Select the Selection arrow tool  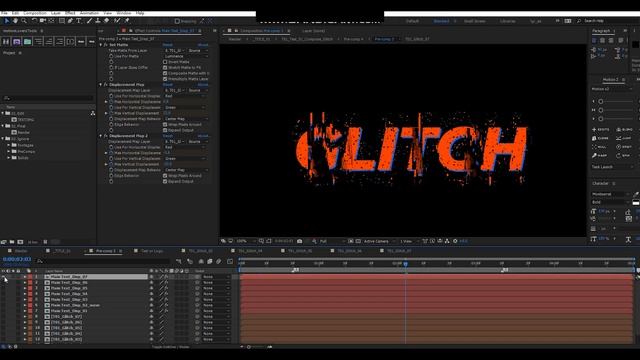pos(7,20)
